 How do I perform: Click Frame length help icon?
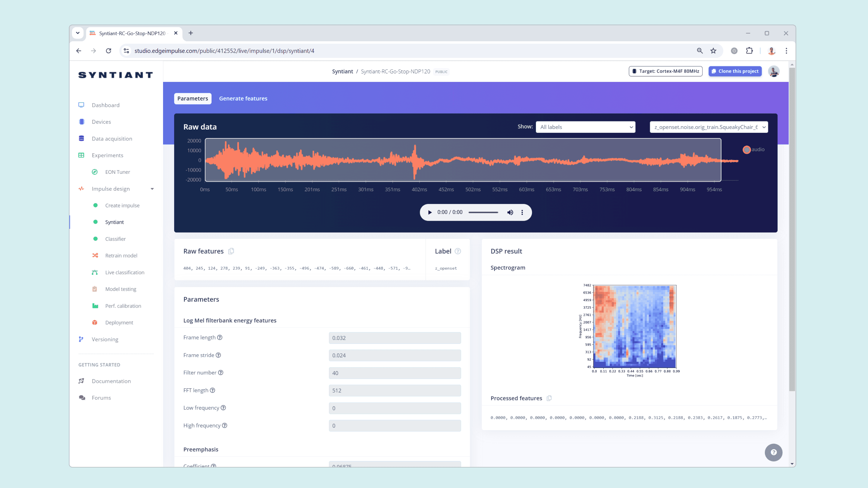[x=220, y=337]
